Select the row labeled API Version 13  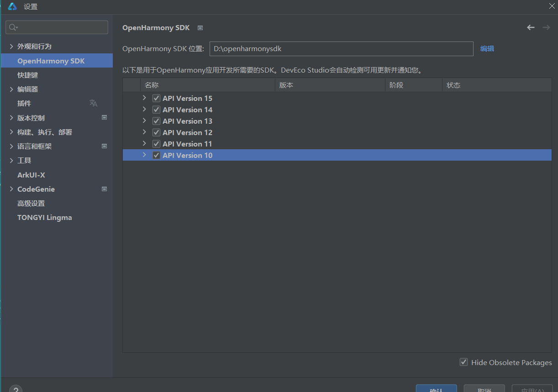coord(337,121)
